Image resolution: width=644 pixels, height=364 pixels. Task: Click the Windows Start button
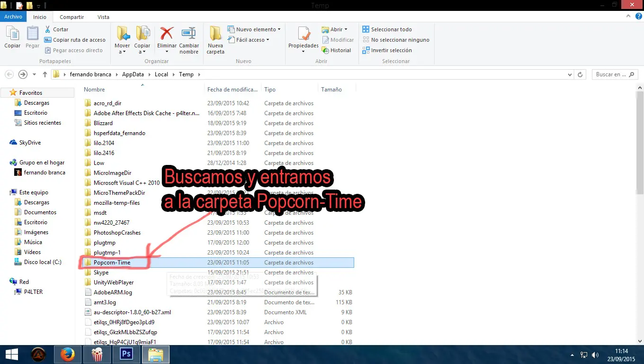[11, 355]
